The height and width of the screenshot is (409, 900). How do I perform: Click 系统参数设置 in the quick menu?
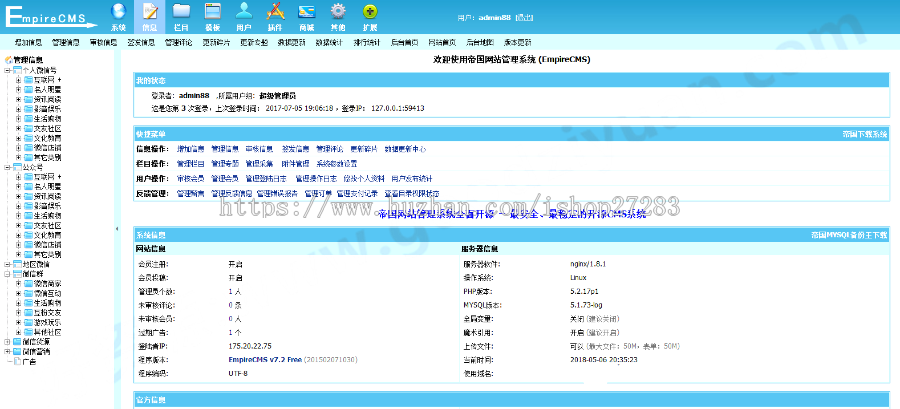coord(337,163)
